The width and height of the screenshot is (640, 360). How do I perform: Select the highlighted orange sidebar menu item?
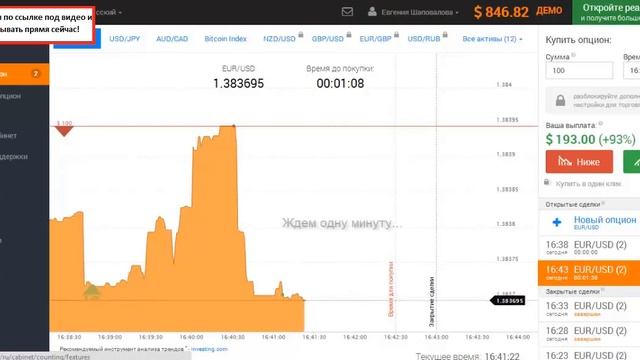click(24, 74)
